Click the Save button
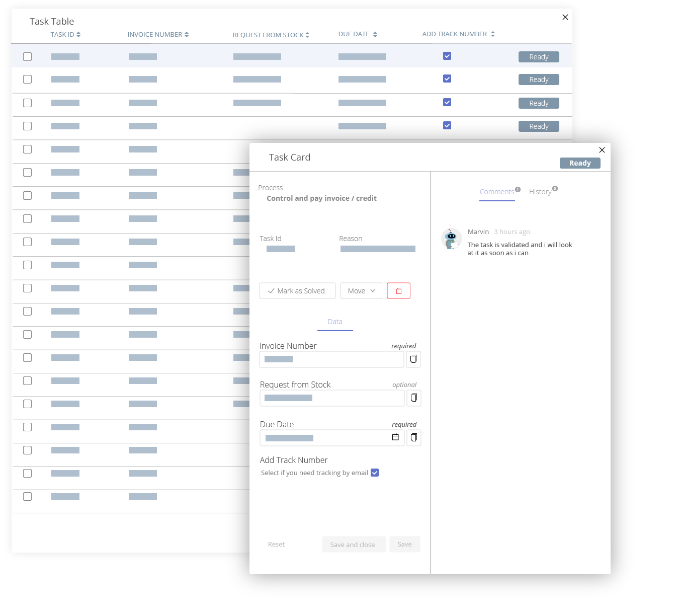The height and width of the screenshot is (616, 680). (405, 545)
